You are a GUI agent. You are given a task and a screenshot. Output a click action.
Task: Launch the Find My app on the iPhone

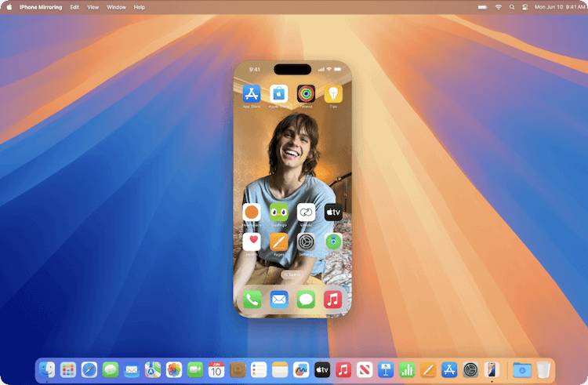333,242
